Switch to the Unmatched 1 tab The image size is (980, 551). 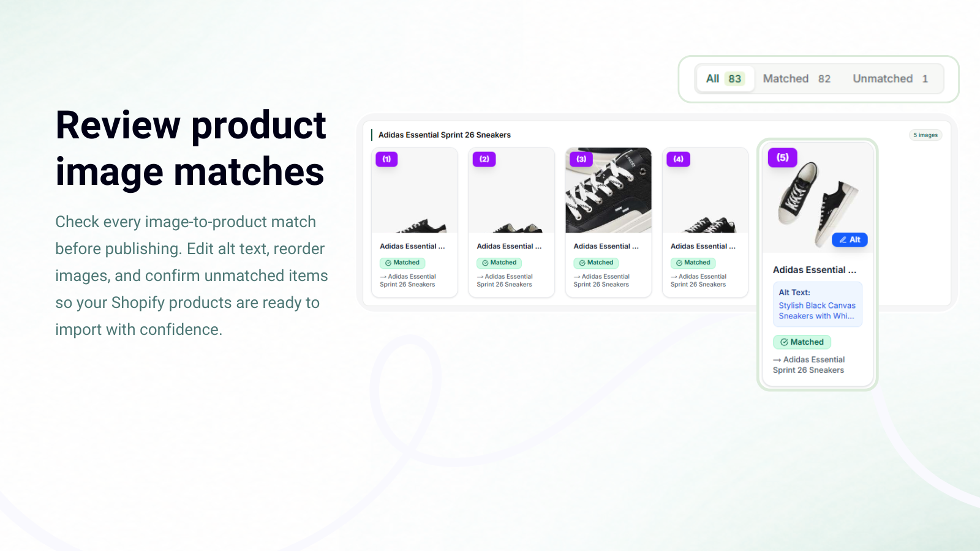pyautogui.click(x=890, y=78)
